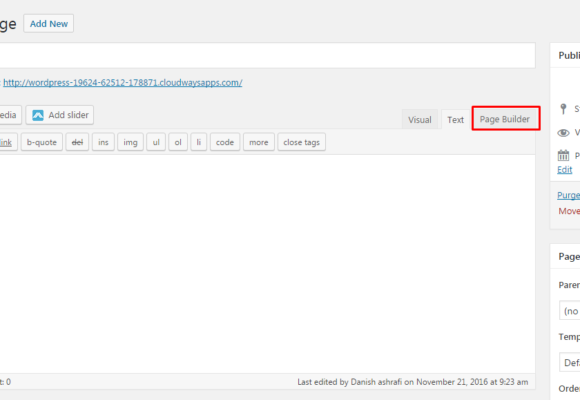580x400 pixels.
Task: Switch to the Visual editor tab
Action: tap(419, 120)
